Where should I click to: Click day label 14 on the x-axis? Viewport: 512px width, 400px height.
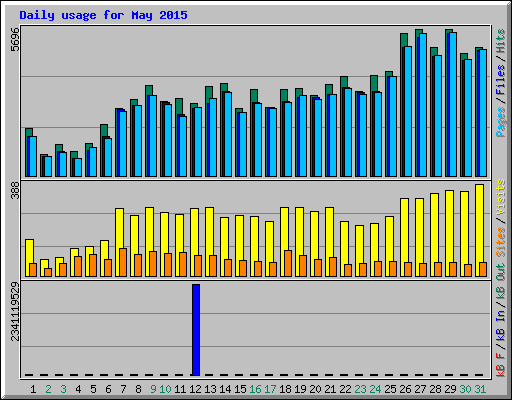(225, 389)
